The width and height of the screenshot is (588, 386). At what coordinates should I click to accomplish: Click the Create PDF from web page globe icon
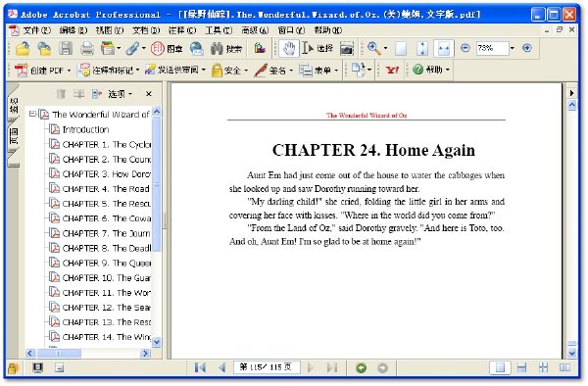[196, 48]
